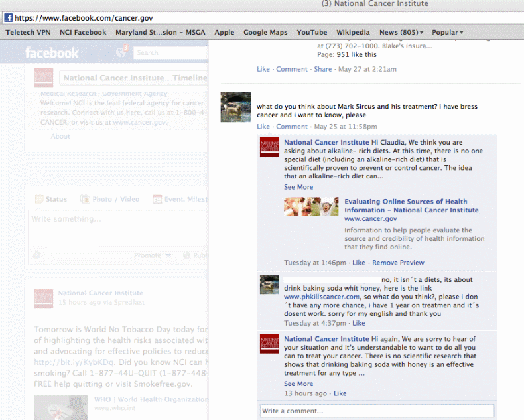The image size is (524, 420).
Task: Open the Google Maps bookmark
Action: [265, 32]
